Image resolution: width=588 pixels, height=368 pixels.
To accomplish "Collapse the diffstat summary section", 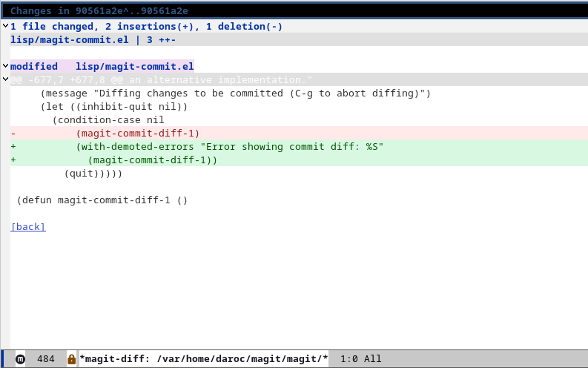I will pyautogui.click(x=5, y=26).
